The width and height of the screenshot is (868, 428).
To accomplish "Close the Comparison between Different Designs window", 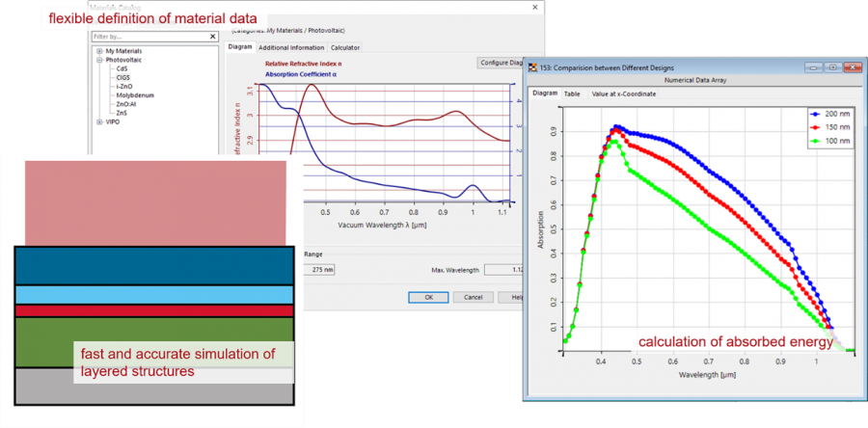I will [x=852, y=67].
